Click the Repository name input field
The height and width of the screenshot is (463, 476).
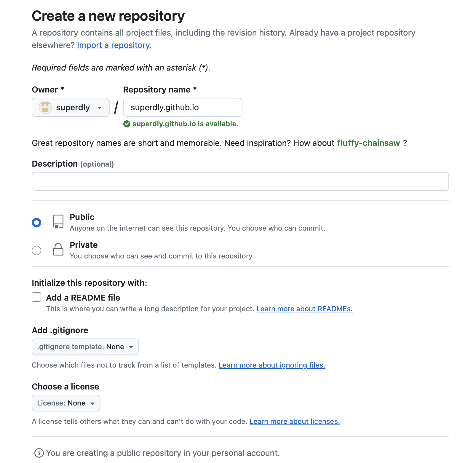click(x=182, y=107)
